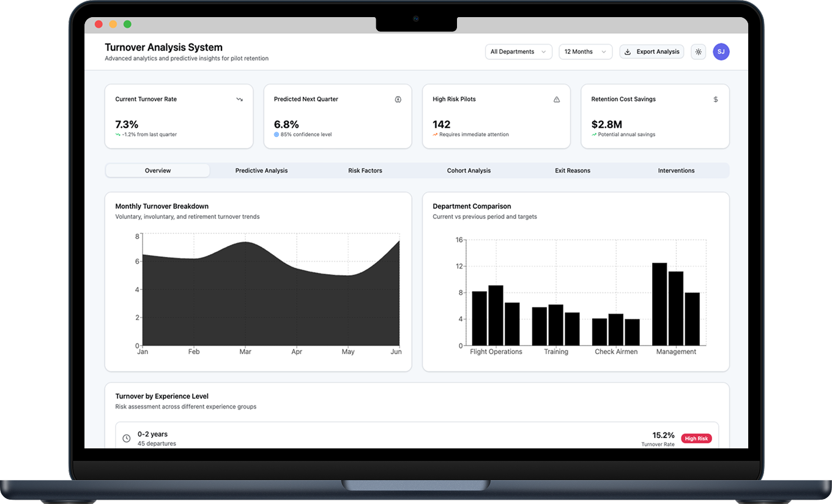Open the 12 Months period selector
This screenshot has height=504, width=832.
point(585,51)
